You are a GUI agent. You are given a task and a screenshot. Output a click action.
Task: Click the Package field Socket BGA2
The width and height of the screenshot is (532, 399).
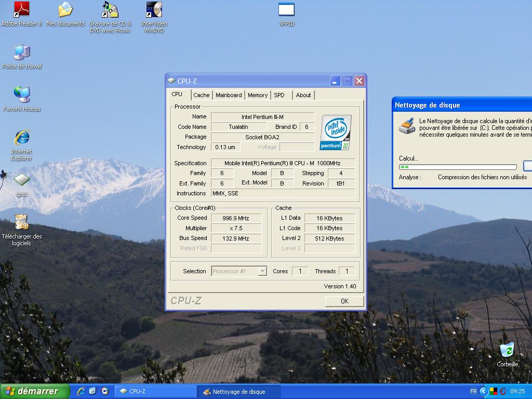click(x=262, y=137)
